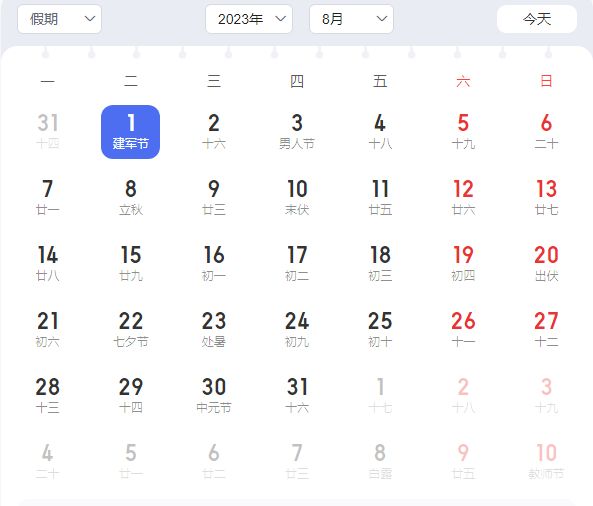593x506 pixels.
Task: Choose August 3 男人节
Action: (x=297, y=132)
